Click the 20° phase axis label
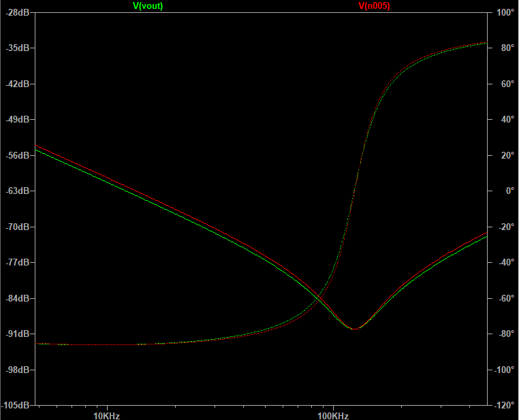 tap(507, 155)
